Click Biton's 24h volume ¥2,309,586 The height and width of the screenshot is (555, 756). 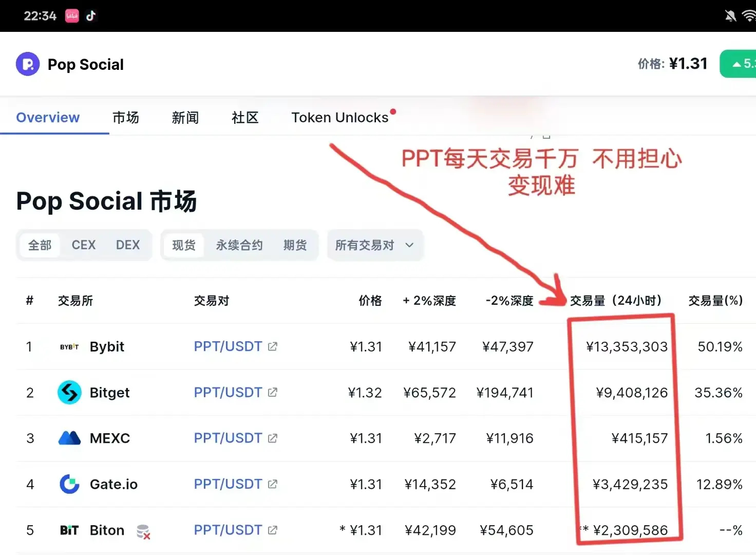click(631, 530)
